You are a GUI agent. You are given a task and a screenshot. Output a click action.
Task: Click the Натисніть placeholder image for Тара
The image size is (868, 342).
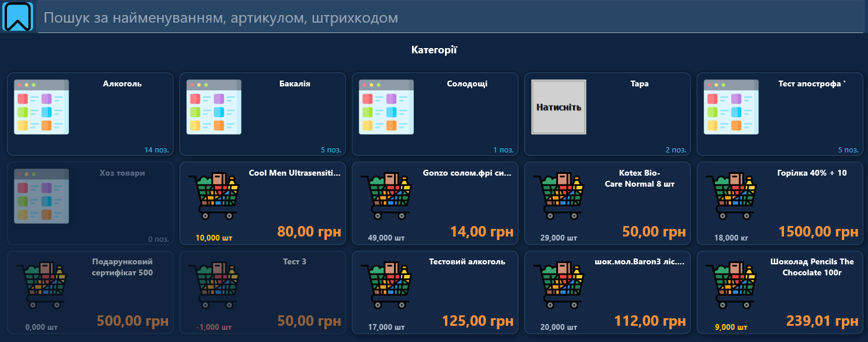[559, 107]
